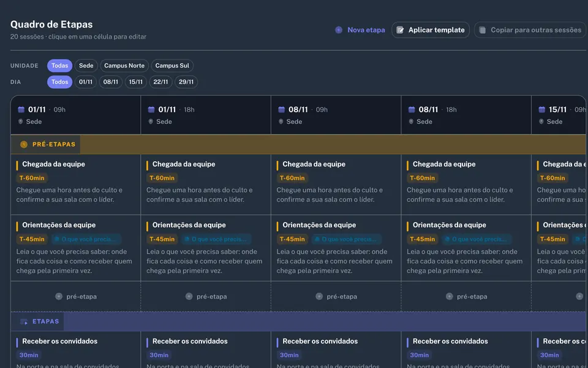Click the ETAPAS section label
Image resolution: width=588 pixels, height=368 pixels.
click(x=46, y=321)
